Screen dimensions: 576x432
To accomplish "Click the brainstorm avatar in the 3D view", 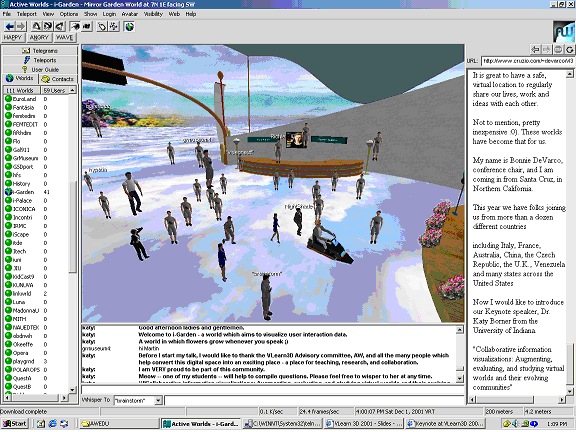I will coord(267,298).
